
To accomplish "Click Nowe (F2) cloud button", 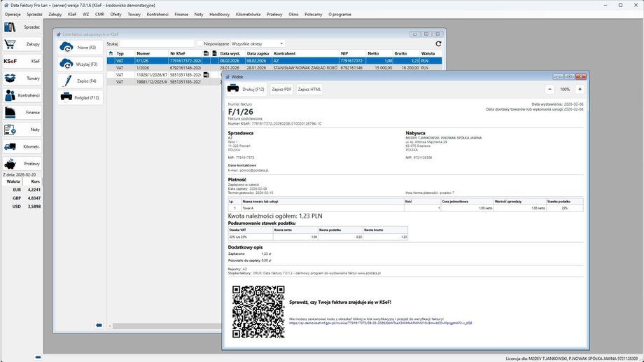I will [80, 47].
